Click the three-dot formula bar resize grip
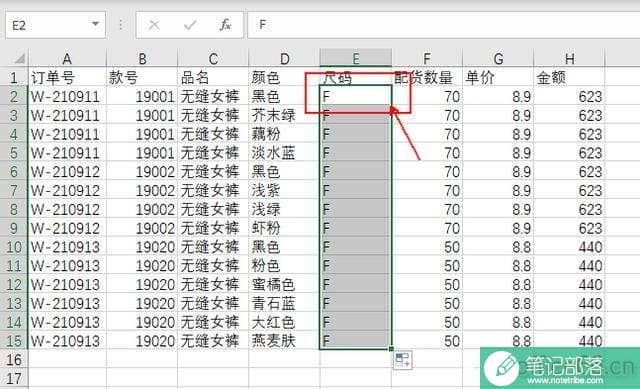Image resolution: width=640 pixels, height=389 pixels. [x=121, y=25]
